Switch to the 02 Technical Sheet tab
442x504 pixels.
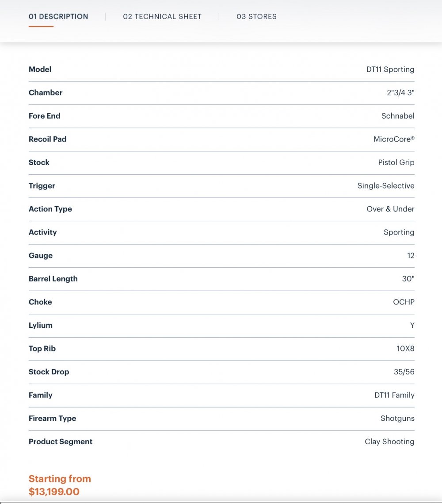click(x=162, y=16)
